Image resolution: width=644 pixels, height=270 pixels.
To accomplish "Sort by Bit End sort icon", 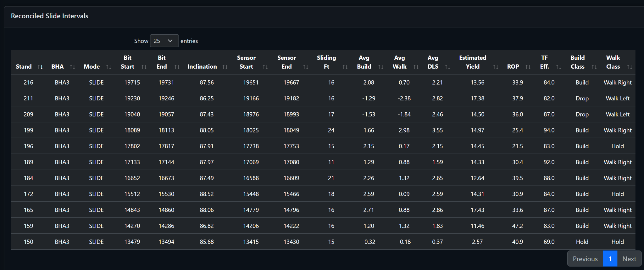I will click(177, 67).
